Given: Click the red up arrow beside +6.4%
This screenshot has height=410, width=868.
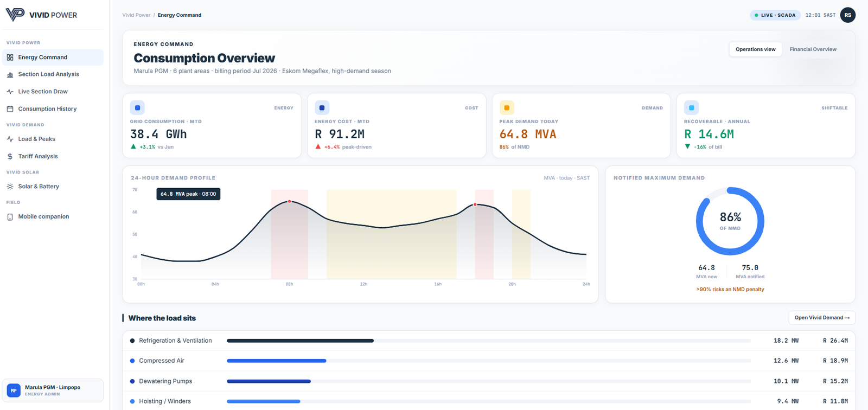Looking at the screenshot, I should click(x=318, y=146).
